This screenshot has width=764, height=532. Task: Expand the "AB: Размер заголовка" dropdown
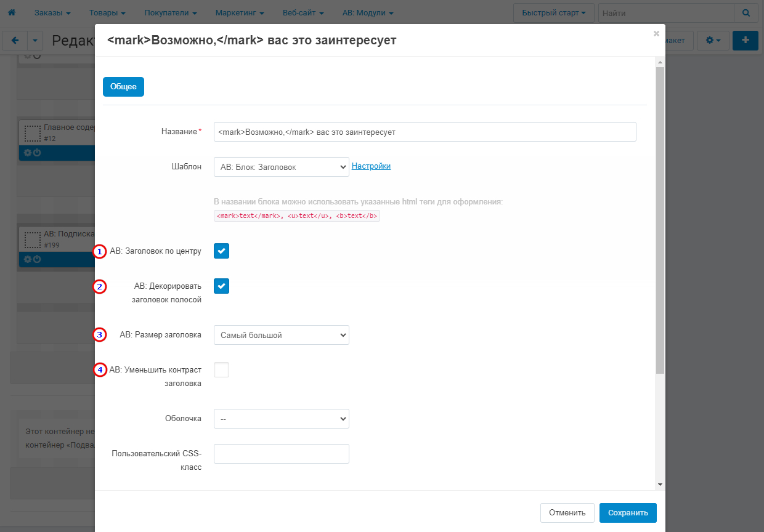281,335
